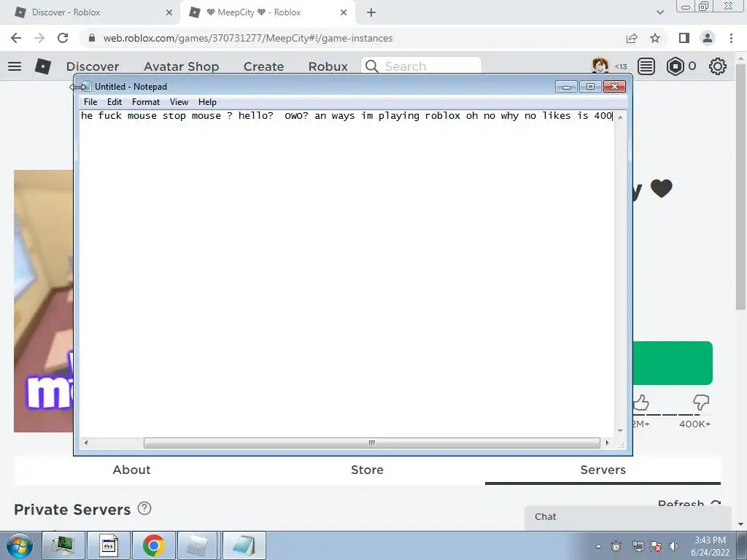The image size is (747, 560).
Task: Click the Chrome address bar URL
Action: (248, 38)
